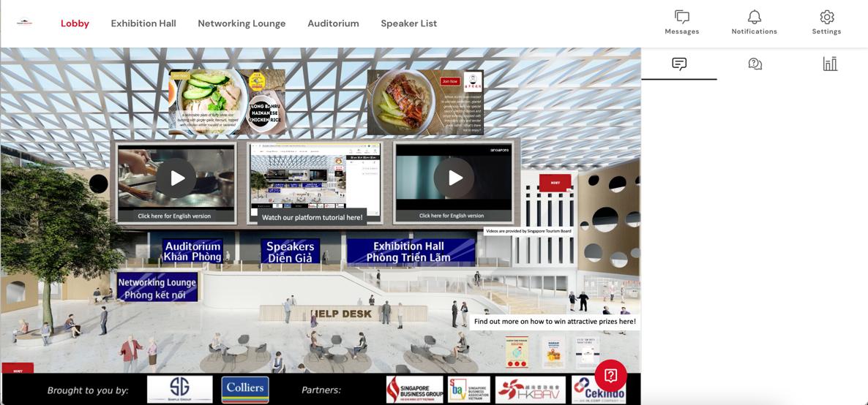This screenshot has width=868, height=405.
Task: Open the Messages icon
Action: (682, 23)
